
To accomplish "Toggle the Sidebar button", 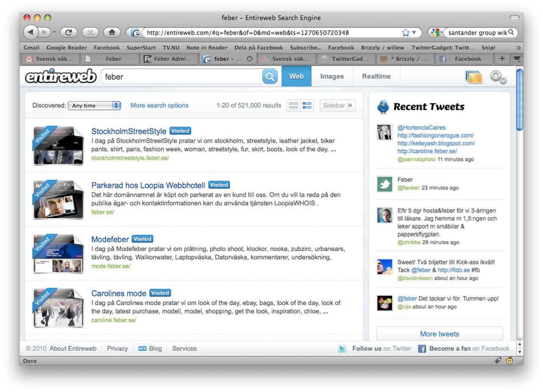I will click(338, 106).
